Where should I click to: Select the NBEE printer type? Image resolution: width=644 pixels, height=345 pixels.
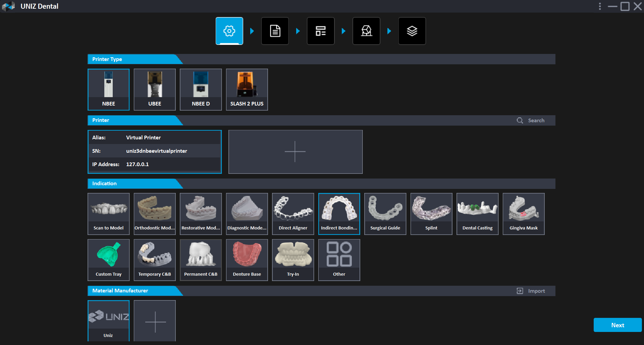coord(108,89)
